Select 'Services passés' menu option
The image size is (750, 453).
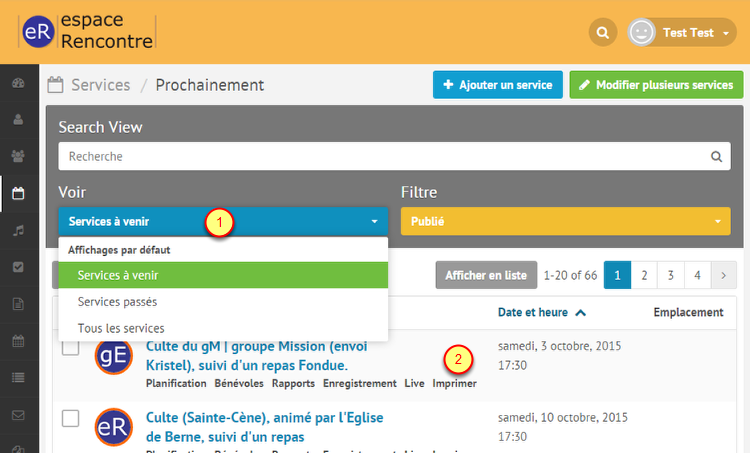tap(223, 302)
